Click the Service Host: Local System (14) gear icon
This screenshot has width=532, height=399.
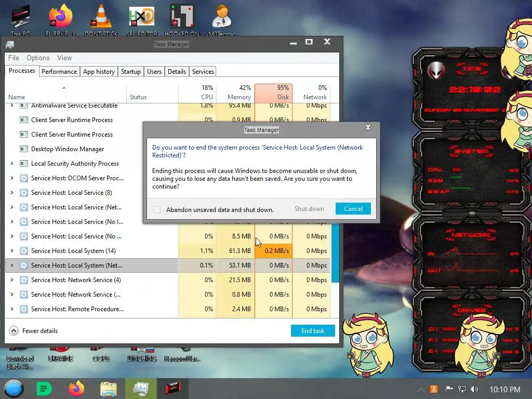click(24, 251)
